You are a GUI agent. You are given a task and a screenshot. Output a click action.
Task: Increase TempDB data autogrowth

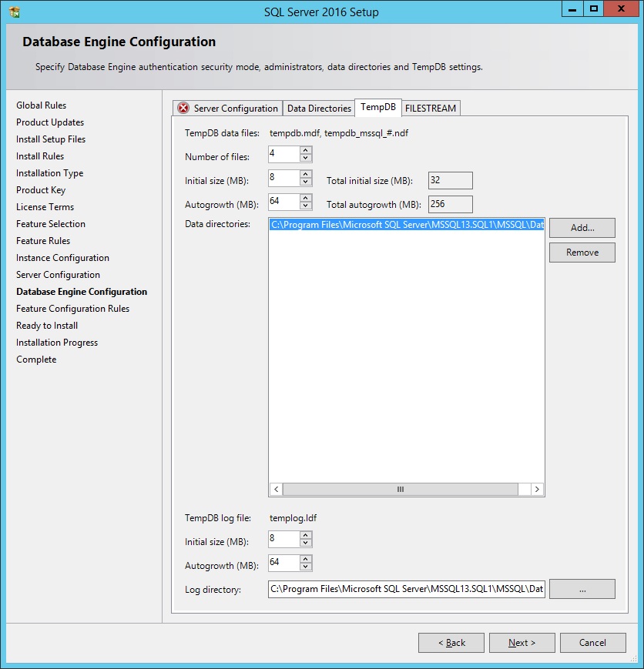click(305, 198)
